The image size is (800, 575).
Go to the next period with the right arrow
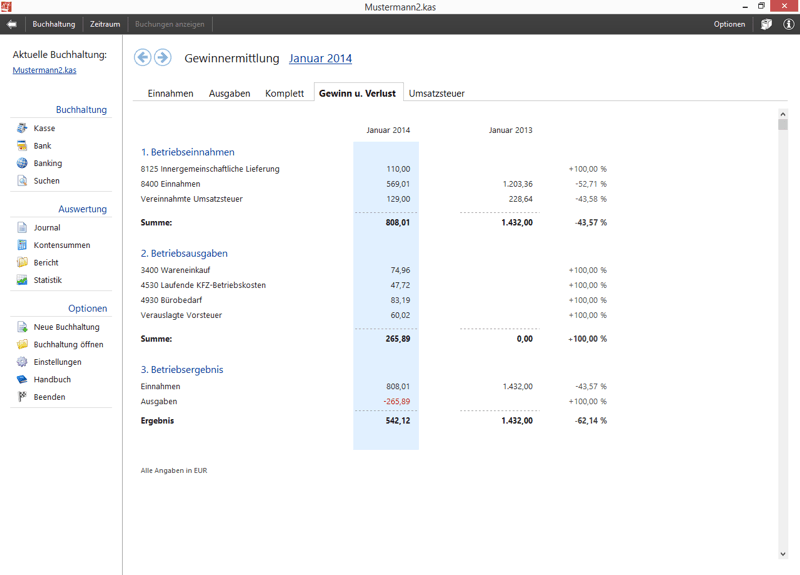tap(163, 58)
